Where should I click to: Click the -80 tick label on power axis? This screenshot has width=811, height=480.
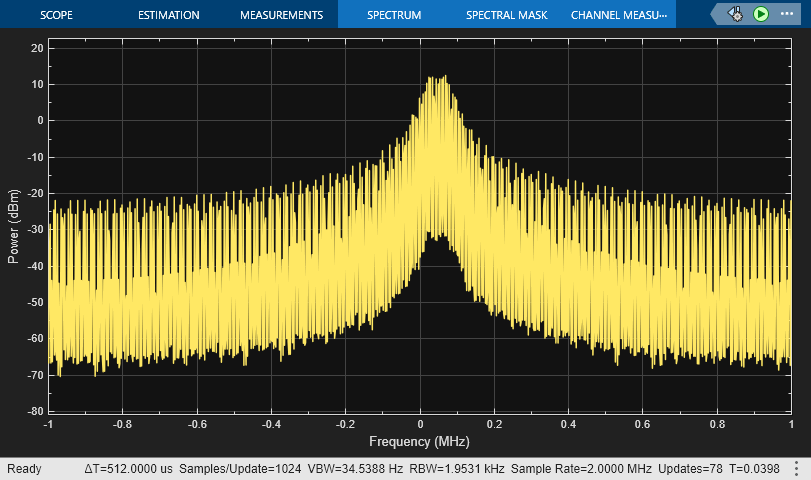(x=36, y=412)
